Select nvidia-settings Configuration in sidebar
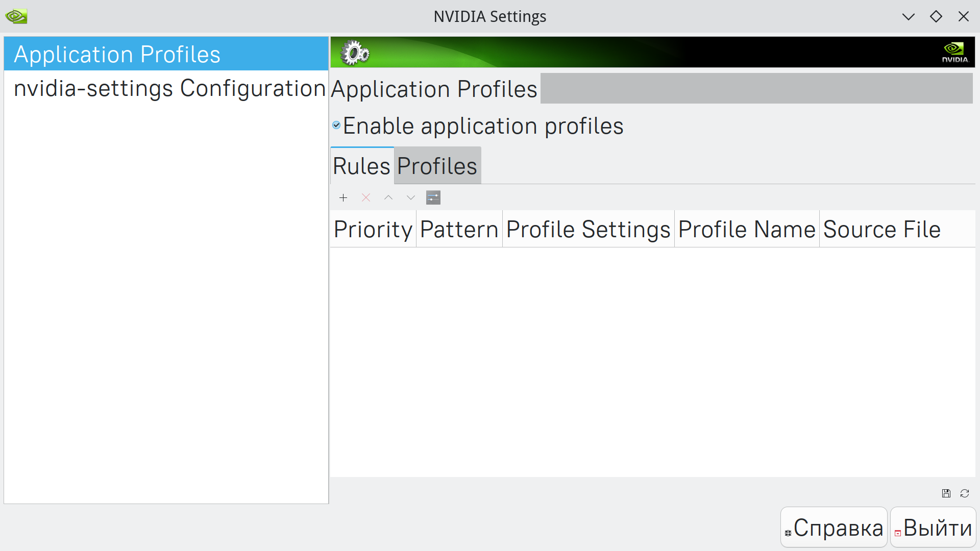Viewport: 980px width, 551px height. (x=169, y=88)
